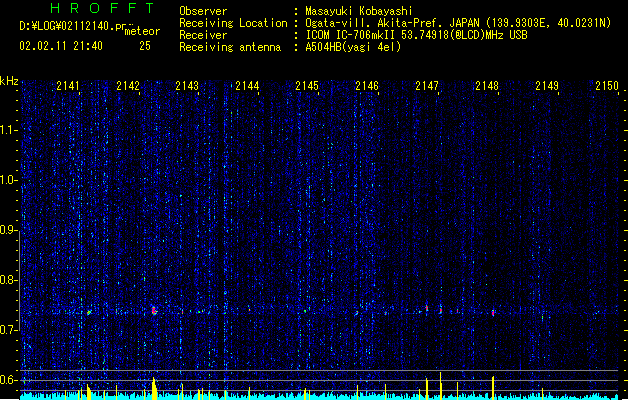The width and height of the screenshot is (629, 400).
Task: Click the HROFFT program title
Action: point(102,8)
